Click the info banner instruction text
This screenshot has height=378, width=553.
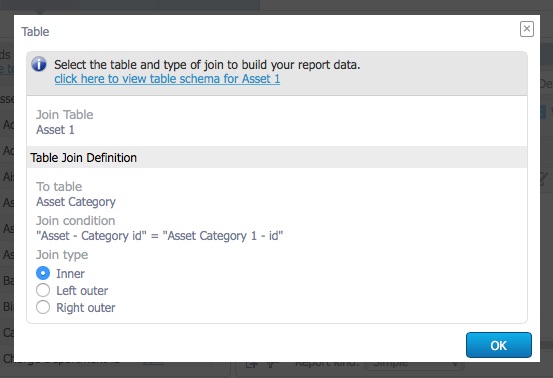[x=207, y=65]
